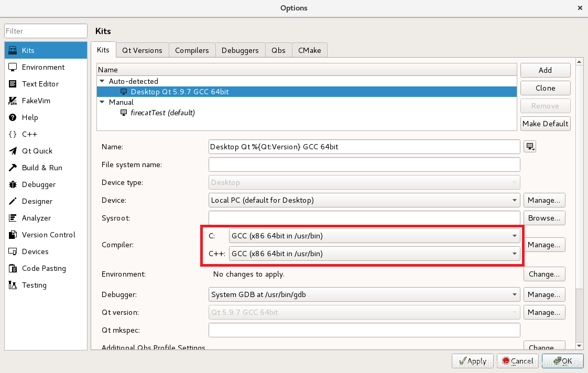Open the Code Pasting clipboard icon
The image size is (588, 373).
tap(13, 268)
